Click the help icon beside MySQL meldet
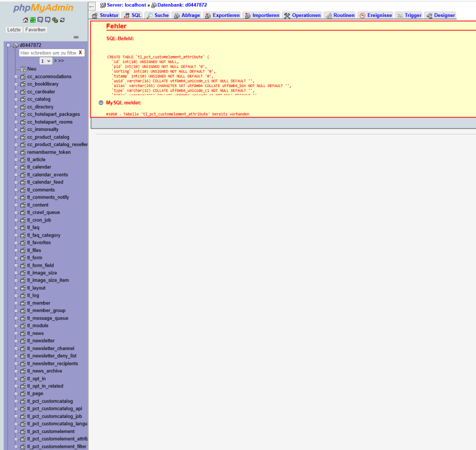 [101, 102]
